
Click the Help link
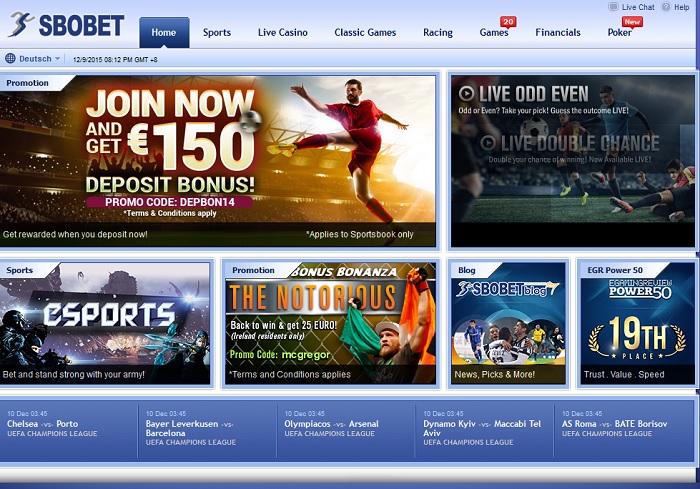point(682,7)
